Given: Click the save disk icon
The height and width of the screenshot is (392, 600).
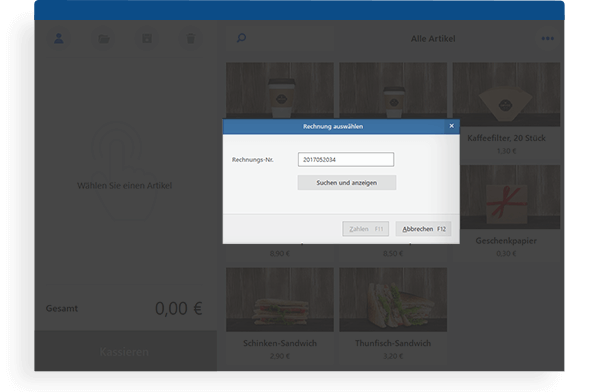Looking at the screenshot, I should point(147,38).
